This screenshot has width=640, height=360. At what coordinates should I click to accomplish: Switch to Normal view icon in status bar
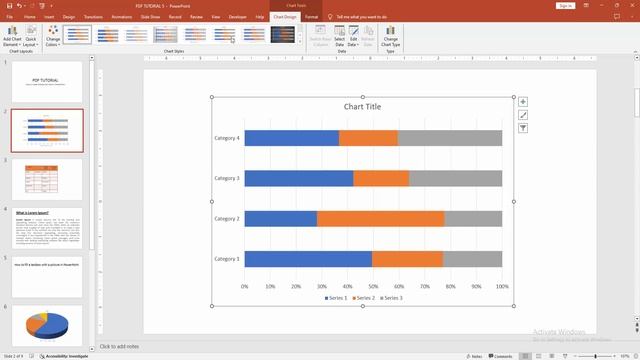click(525, 356)
